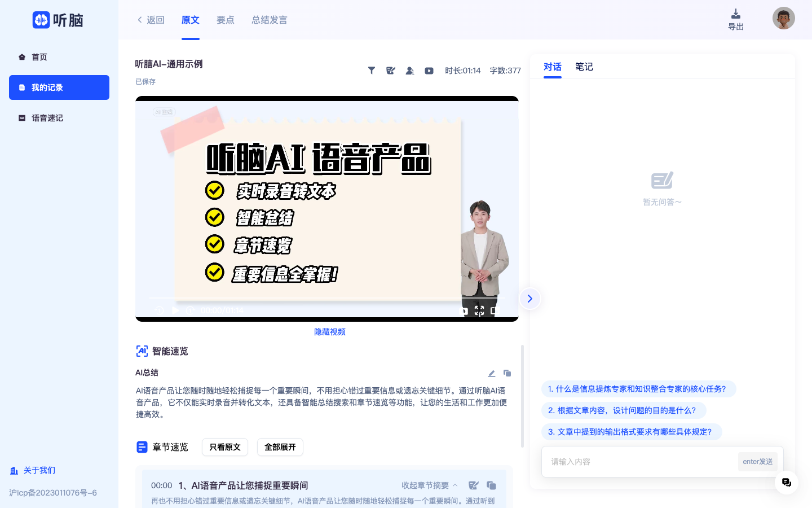Open the chat bubble icon at bottom right

[x=786, y=483]
